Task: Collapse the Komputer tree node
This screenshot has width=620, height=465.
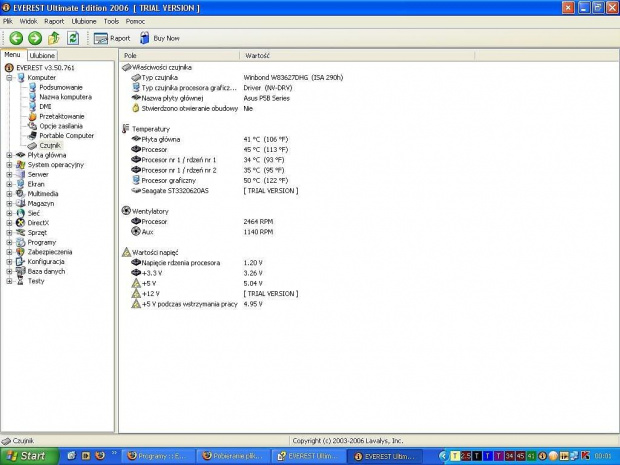Action: tap(9, 78)
